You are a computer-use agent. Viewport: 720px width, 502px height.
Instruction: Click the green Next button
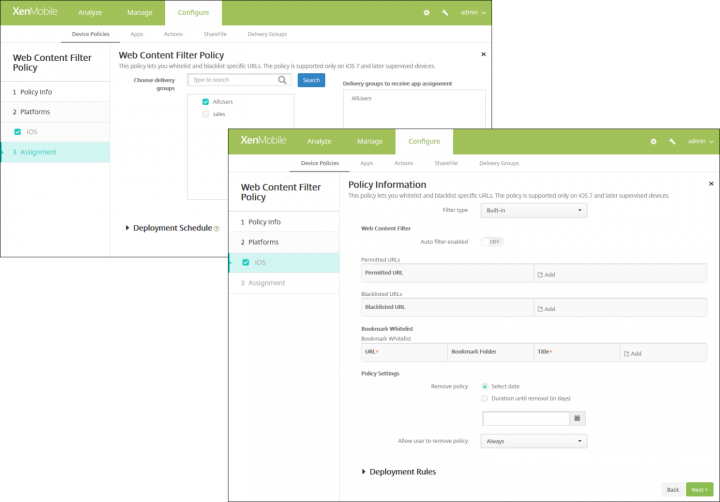pos(698,489)
